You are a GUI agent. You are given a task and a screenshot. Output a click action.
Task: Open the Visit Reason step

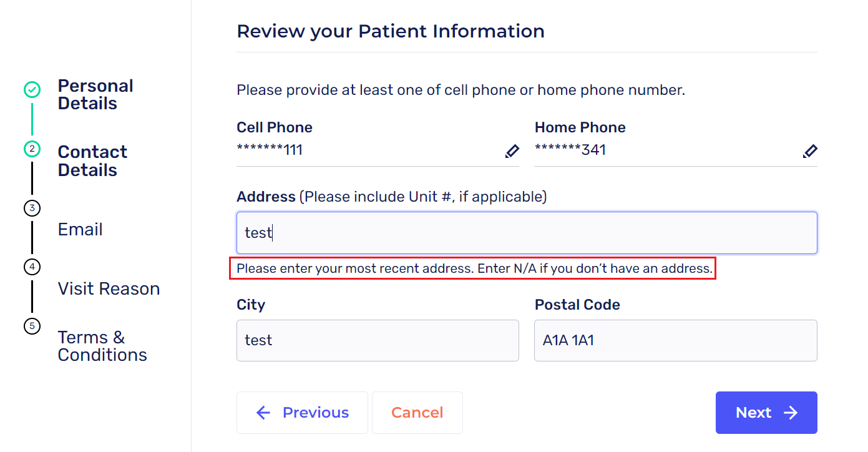point(109,288)
